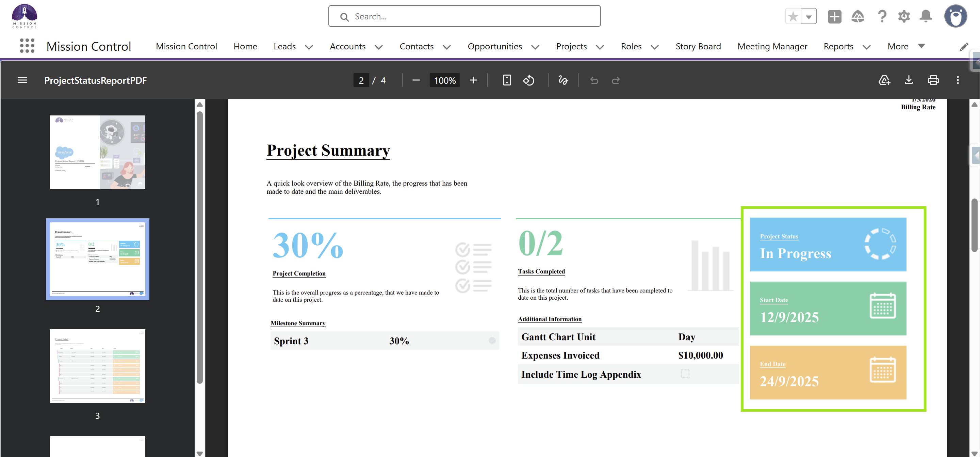The width and height of the screenshot is (980, 457).
Task: Download the PDF file
Action: pyautogui.click(x=909, y=80)
